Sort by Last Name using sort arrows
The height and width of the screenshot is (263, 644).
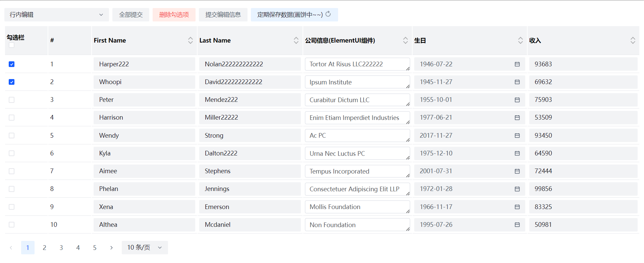(x=296, y=41)
